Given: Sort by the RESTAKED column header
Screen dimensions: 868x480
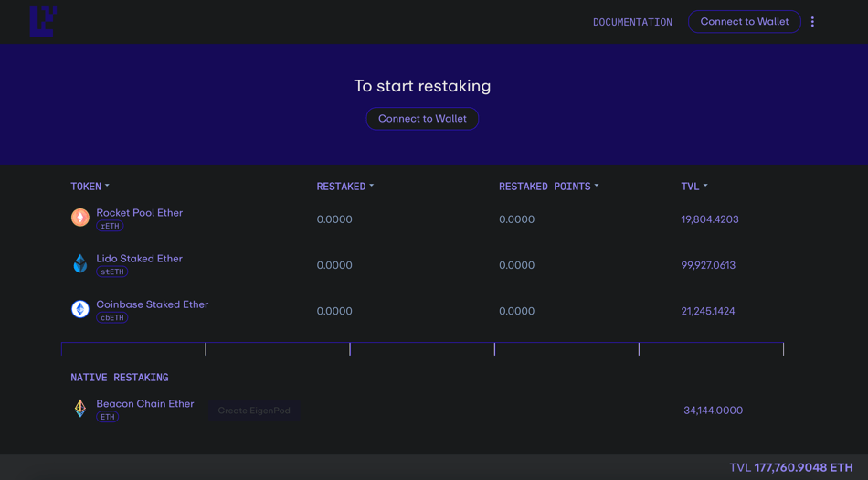Looking at the screenshot, I should click(x=344, y=187).
